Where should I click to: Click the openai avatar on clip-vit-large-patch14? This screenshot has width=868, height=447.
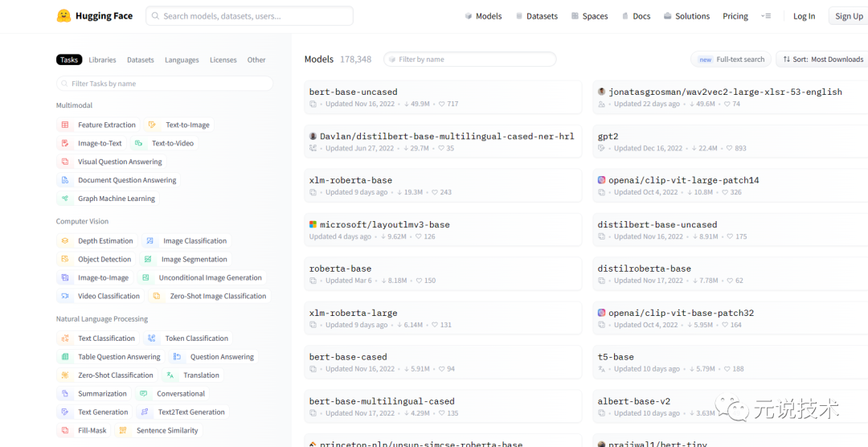click(602, 181)
